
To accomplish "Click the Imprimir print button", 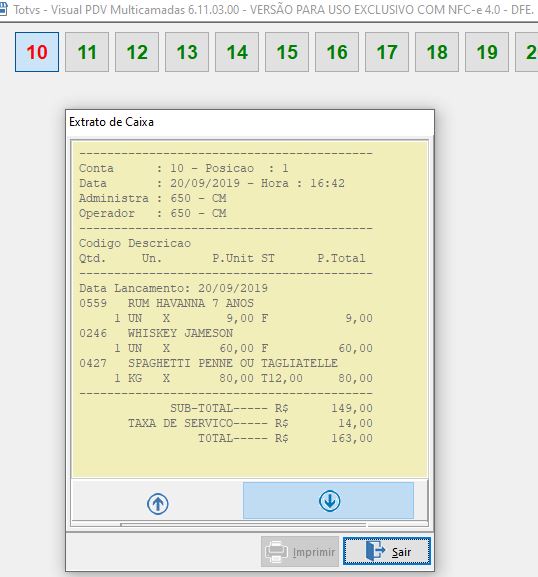I will coord(300,551).
